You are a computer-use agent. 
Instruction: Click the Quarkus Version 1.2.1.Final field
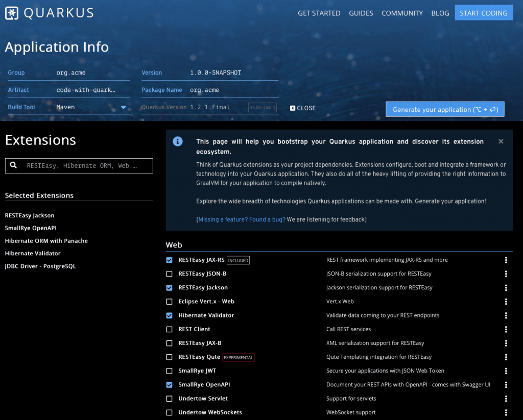210,107
